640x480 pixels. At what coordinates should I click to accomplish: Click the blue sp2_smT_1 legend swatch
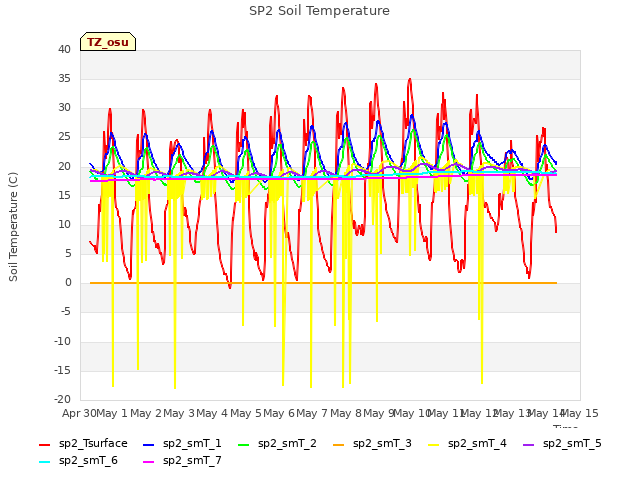pyautogui.click(x=149, y=444)
